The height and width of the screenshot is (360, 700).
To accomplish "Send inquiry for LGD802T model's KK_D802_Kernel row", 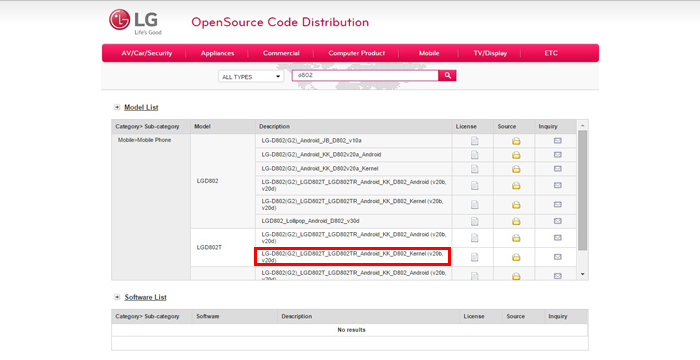I will [558, 257].
